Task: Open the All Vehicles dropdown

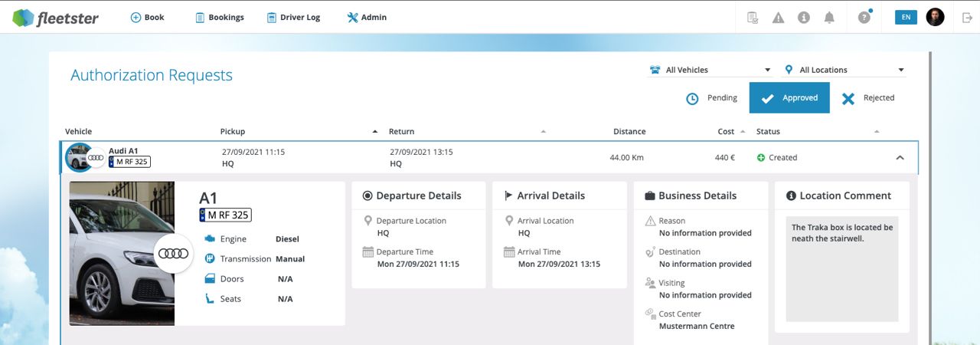Action: pos(709,70)
